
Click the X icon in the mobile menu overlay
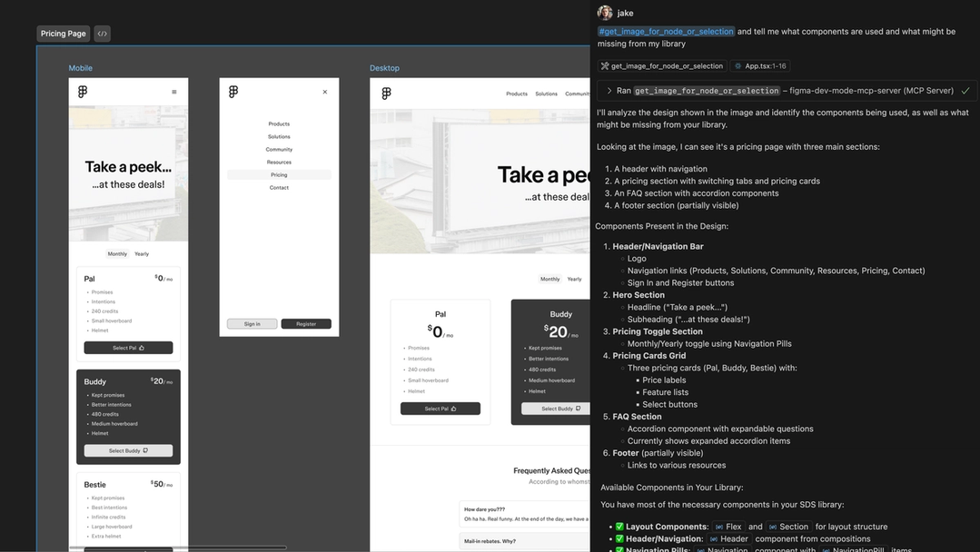(323, 91)
